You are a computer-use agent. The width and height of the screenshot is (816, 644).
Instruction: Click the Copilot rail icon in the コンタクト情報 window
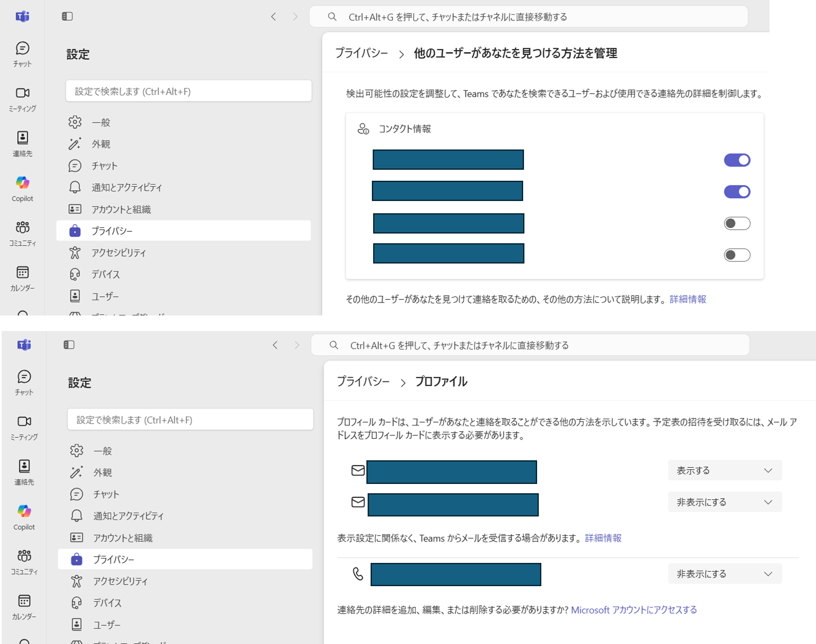tap(22, 182)
